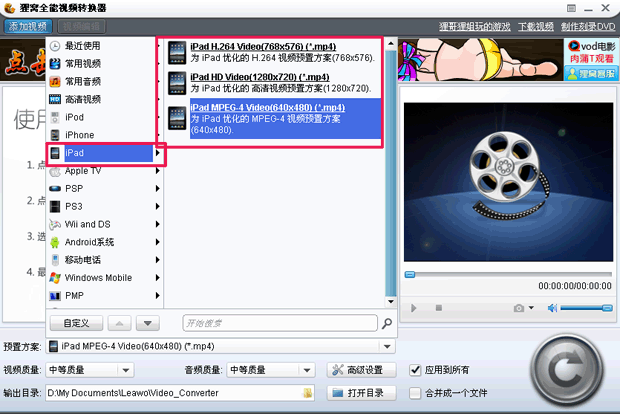Viewport: 620px width, 414px height.
Task: Browse output folder via folder icon
Action: (x=307, y=393)
